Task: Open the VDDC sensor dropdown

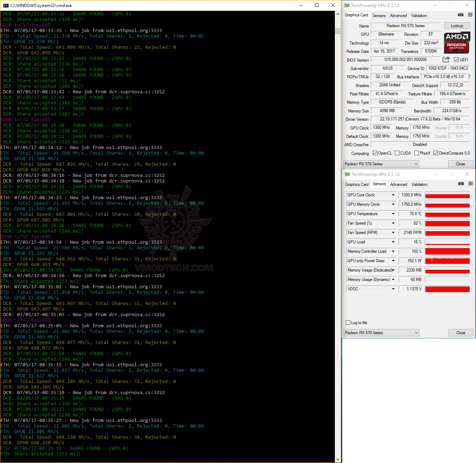Action: [x=393, y=289]
